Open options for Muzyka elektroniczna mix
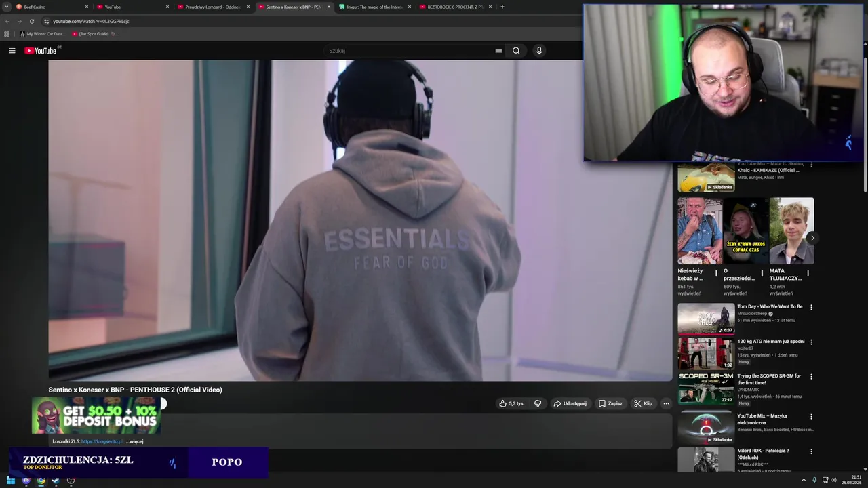 point(811,416)
